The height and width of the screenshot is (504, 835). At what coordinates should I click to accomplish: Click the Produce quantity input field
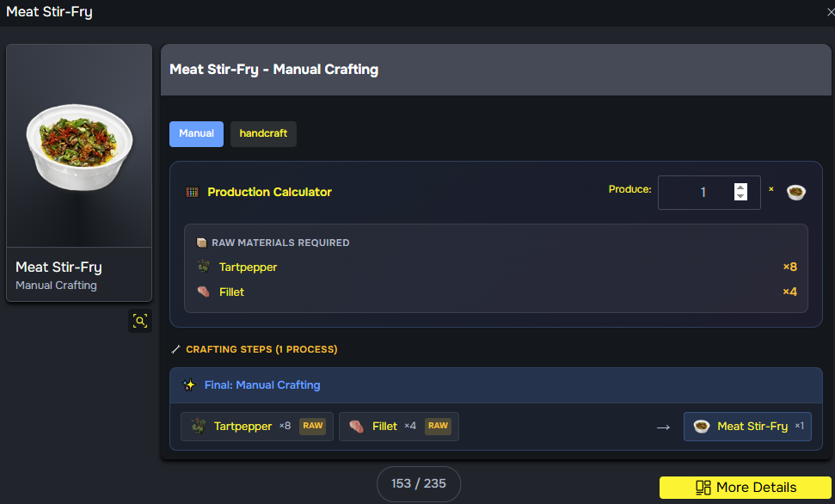tap(709, 193)
